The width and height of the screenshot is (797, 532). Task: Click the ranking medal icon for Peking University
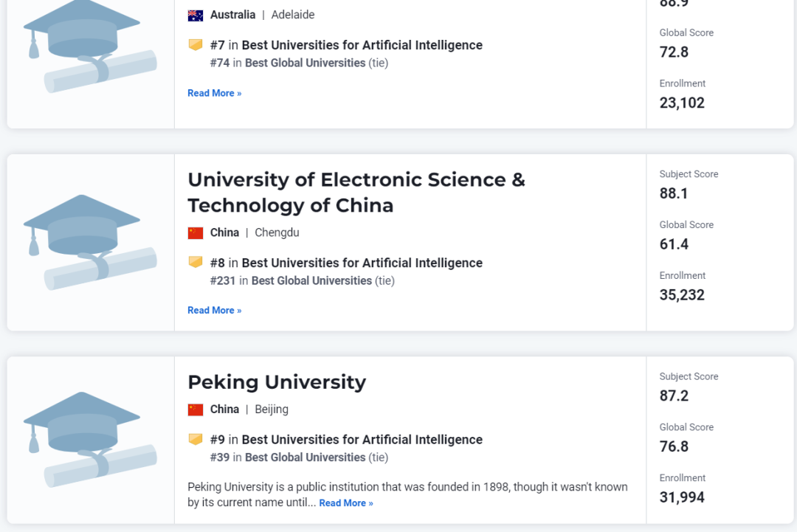195,439
